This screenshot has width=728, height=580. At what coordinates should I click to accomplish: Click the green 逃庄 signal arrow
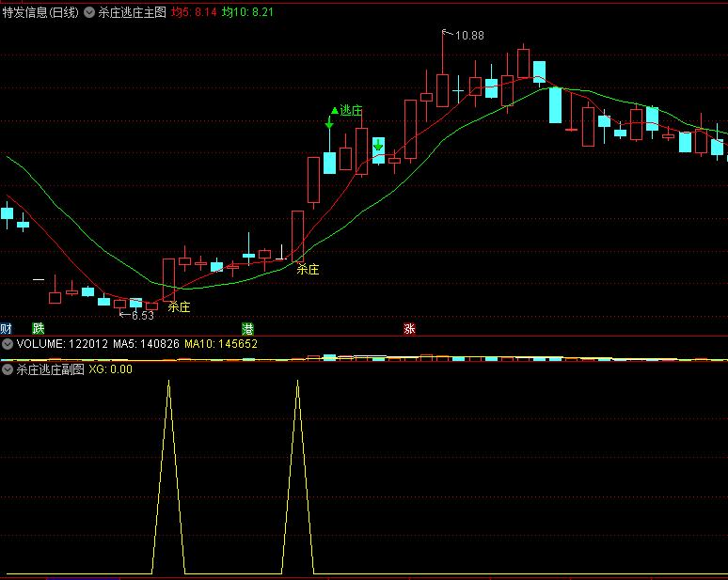pos(329,122)
